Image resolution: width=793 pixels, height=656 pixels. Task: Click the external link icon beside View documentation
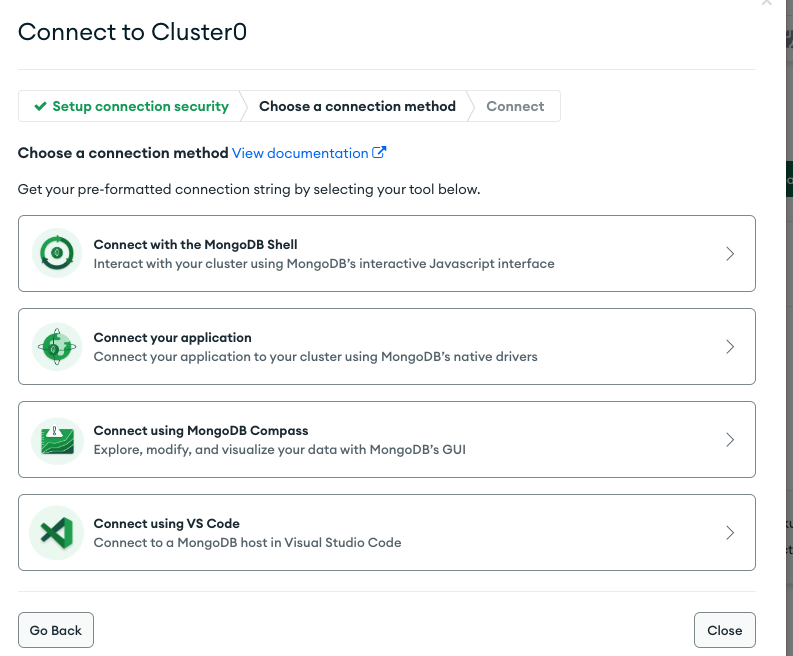(379, 152)
